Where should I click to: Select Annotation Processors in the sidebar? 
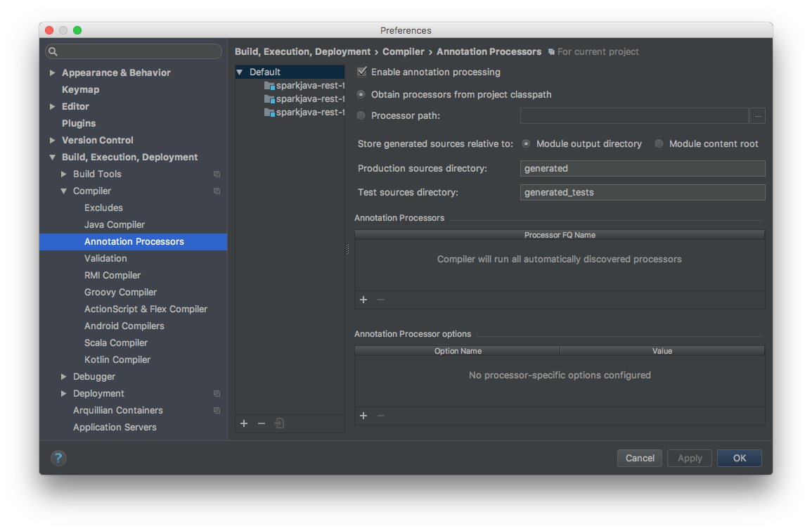pos(133,242)
